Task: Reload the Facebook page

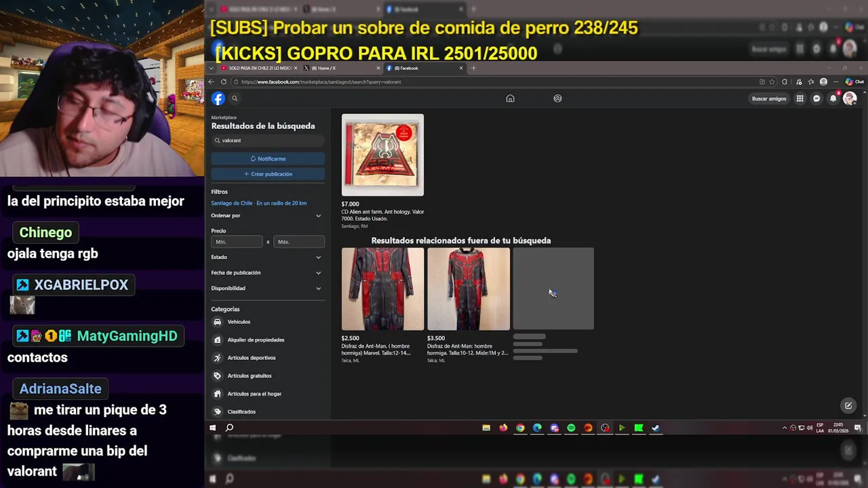Action: [223, 82]
